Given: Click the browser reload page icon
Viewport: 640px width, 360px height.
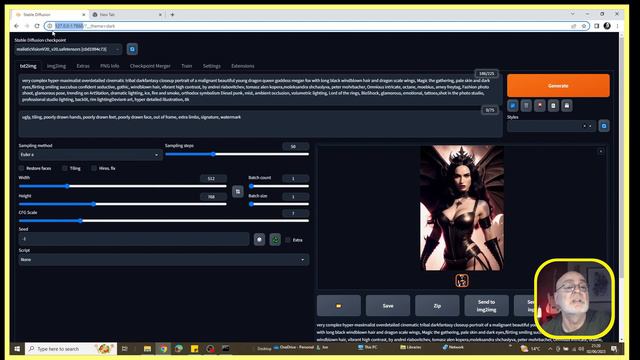Looking at the screenshot, I should point(37,26).
